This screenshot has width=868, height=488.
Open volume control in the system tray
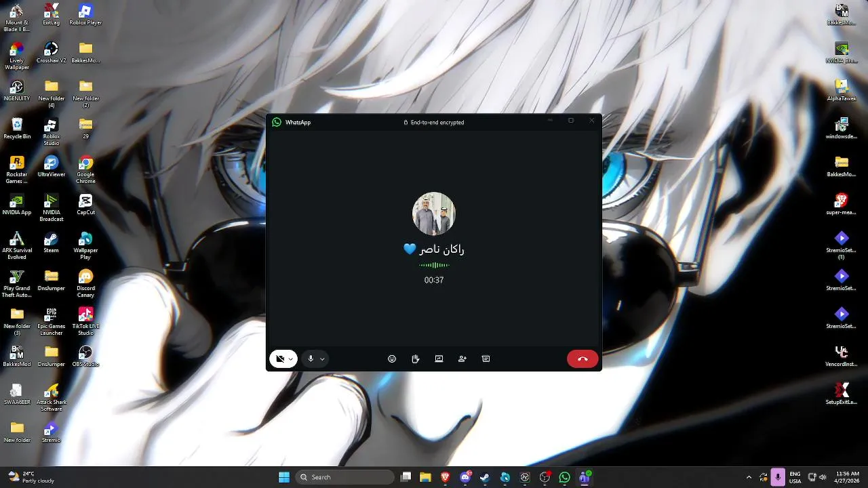click(x=823, y=477)
